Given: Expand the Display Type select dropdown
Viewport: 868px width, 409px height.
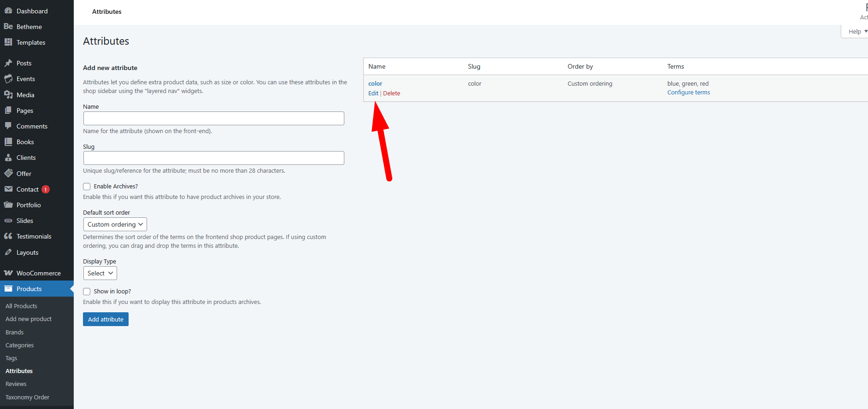Looking at the screenshot, I should [x=100, y=273].
